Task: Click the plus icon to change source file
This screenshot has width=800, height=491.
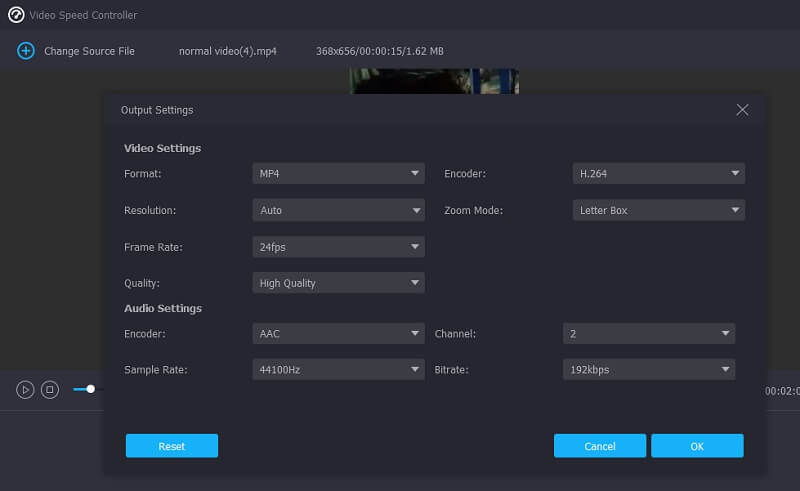Action: pos(26,51)
